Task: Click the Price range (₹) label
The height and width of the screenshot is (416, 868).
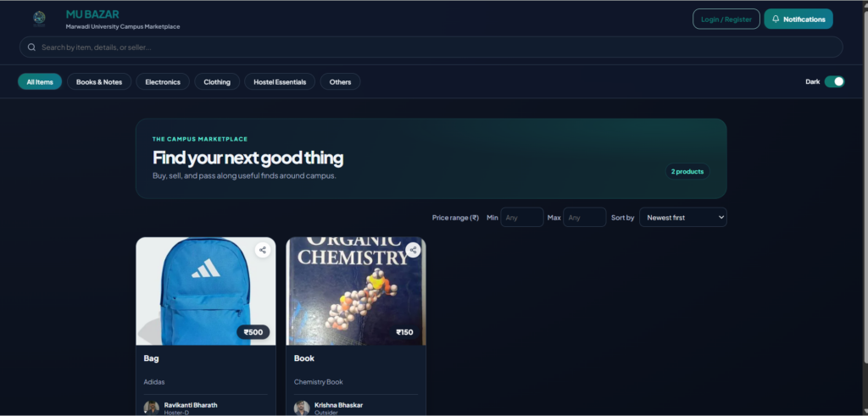Action: [455, 218]
